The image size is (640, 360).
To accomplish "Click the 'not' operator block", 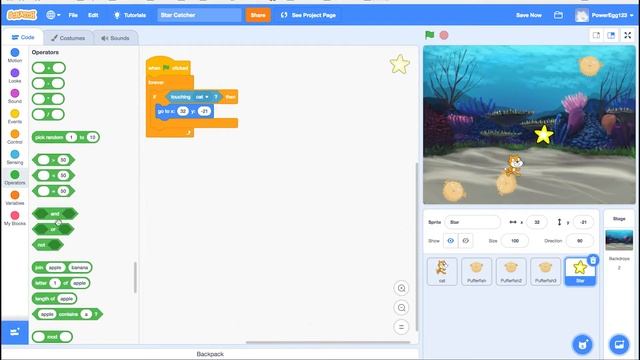I will pyautogui.click(x=48, y=245).
